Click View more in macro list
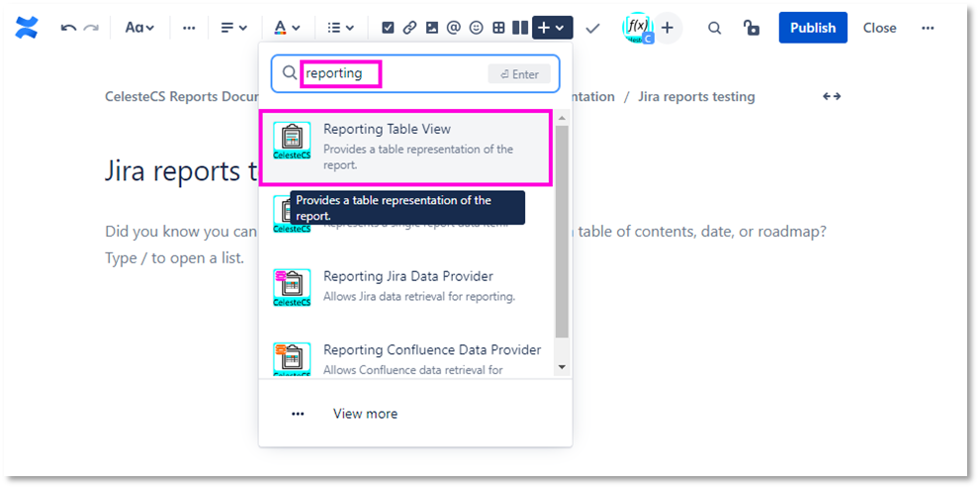This screenshot has width=980, height=489. click(x=365, y=414)
